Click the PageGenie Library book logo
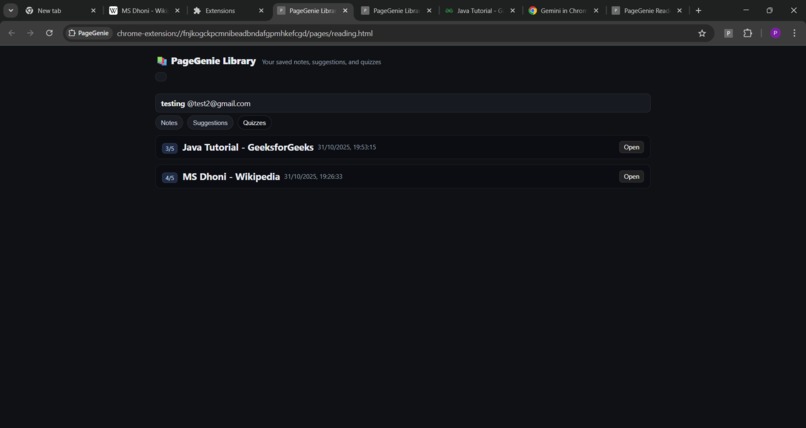Viewport: 806px width, 428px height. pos(162,61)
